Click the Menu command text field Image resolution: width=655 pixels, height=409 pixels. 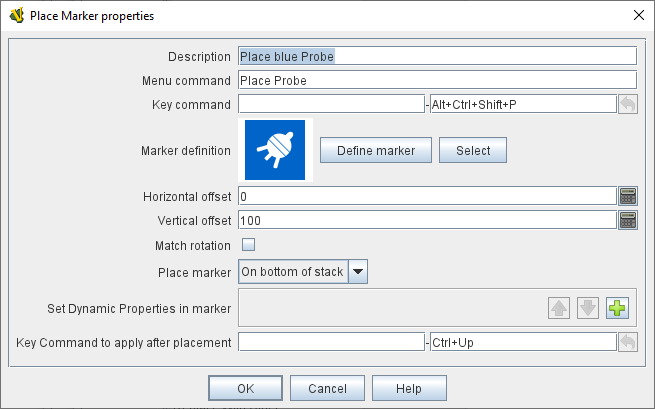[x=437, y=80]
